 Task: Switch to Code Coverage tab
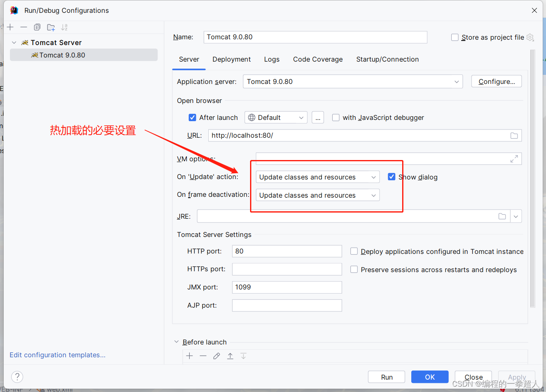pyautogui.click(x=318, y=60)
